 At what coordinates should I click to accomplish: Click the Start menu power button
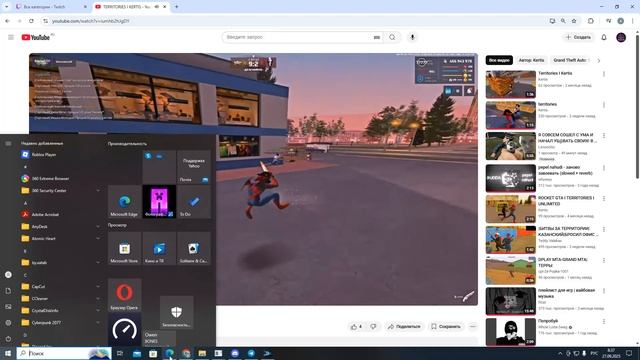coord(8,338)
